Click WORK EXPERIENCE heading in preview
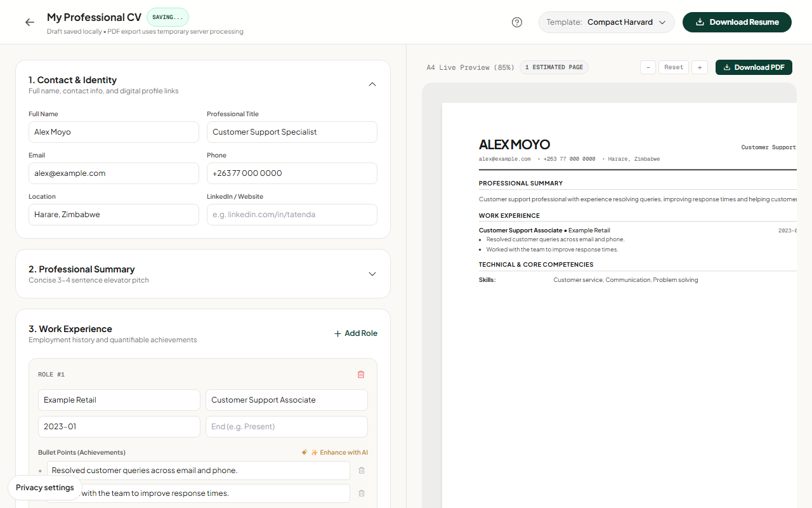Viewport: 812px width, 508px height. tap(509, 216)
